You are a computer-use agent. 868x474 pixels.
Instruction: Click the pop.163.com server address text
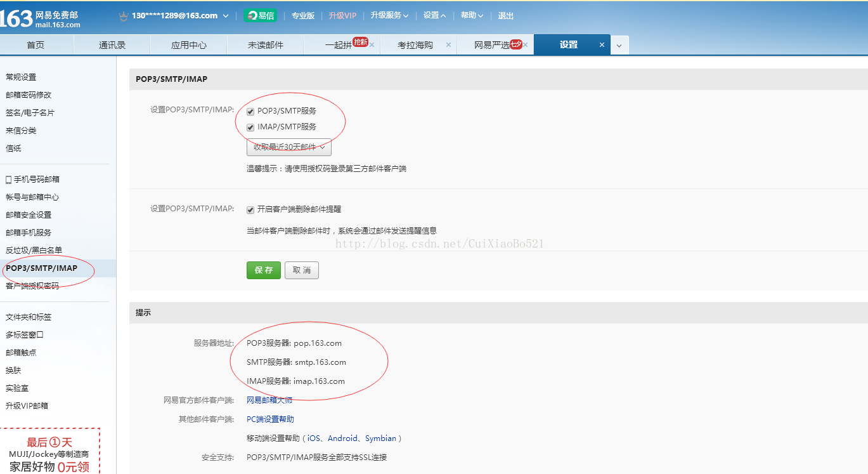pos(318,343)
